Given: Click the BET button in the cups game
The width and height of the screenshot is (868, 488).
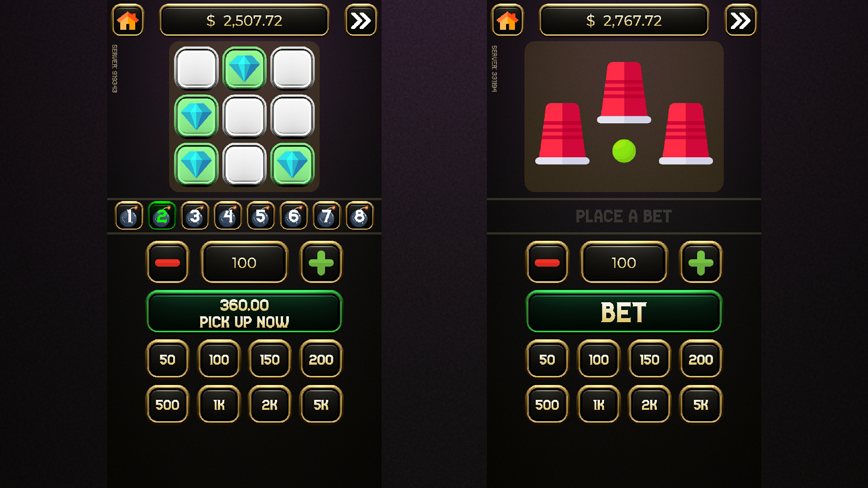Looking at the screenshot, I should click(624, 312).
